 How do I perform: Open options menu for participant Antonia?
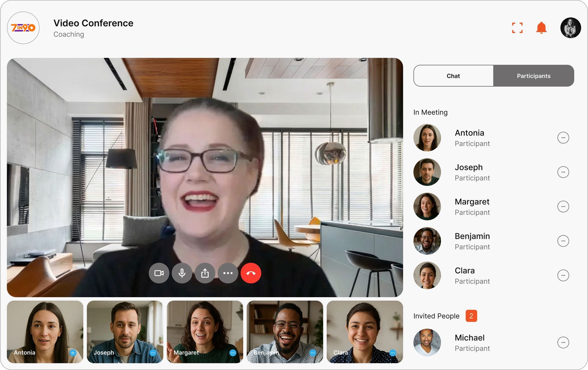point(563,137)
